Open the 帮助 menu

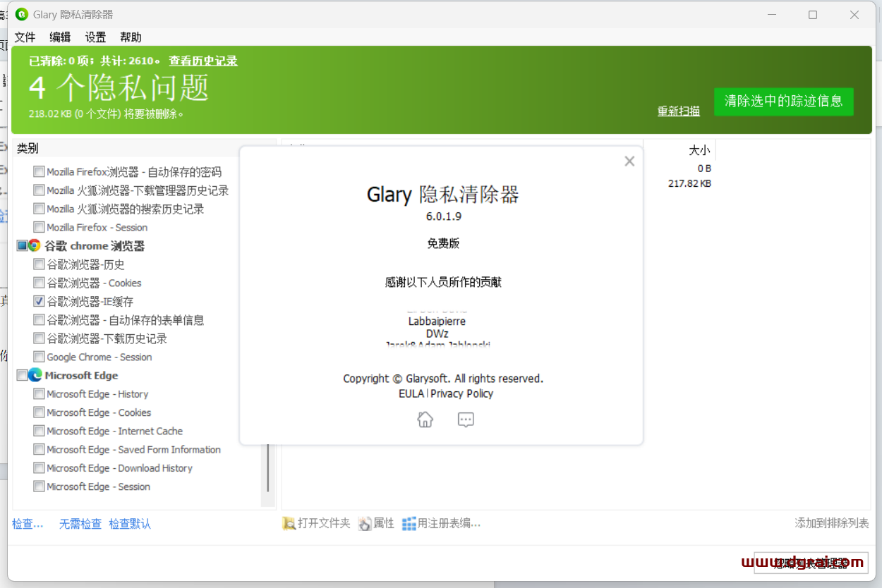point(131,37)
